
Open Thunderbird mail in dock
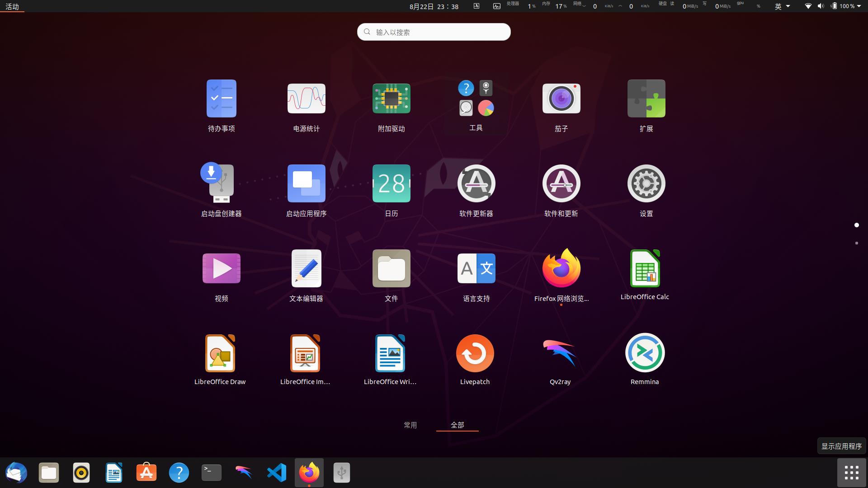(16, 473)
